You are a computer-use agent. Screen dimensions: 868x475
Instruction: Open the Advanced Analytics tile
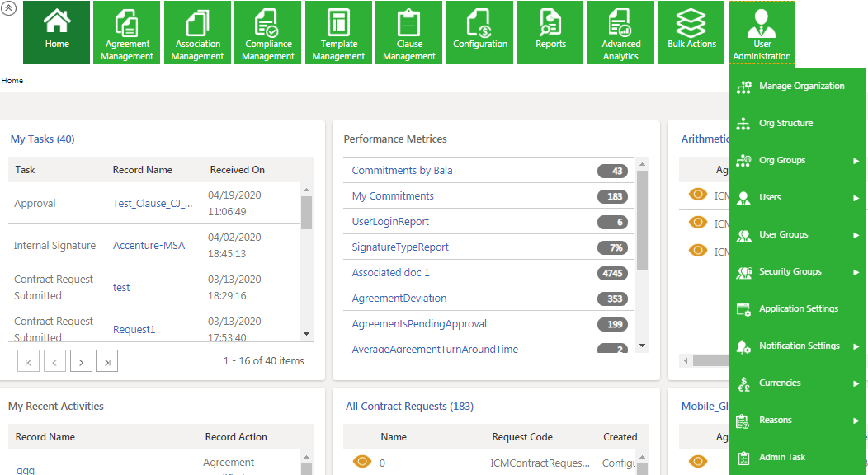point(620,33)
